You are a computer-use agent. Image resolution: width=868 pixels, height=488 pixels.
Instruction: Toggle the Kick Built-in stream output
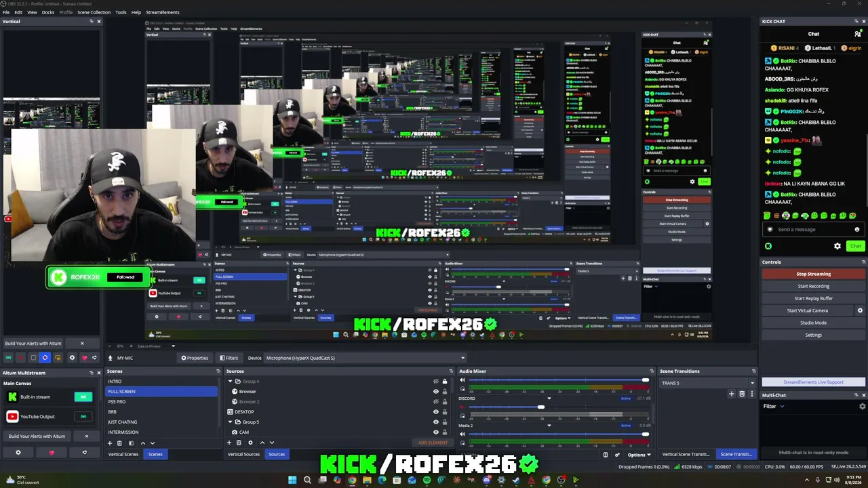(83, 397)
